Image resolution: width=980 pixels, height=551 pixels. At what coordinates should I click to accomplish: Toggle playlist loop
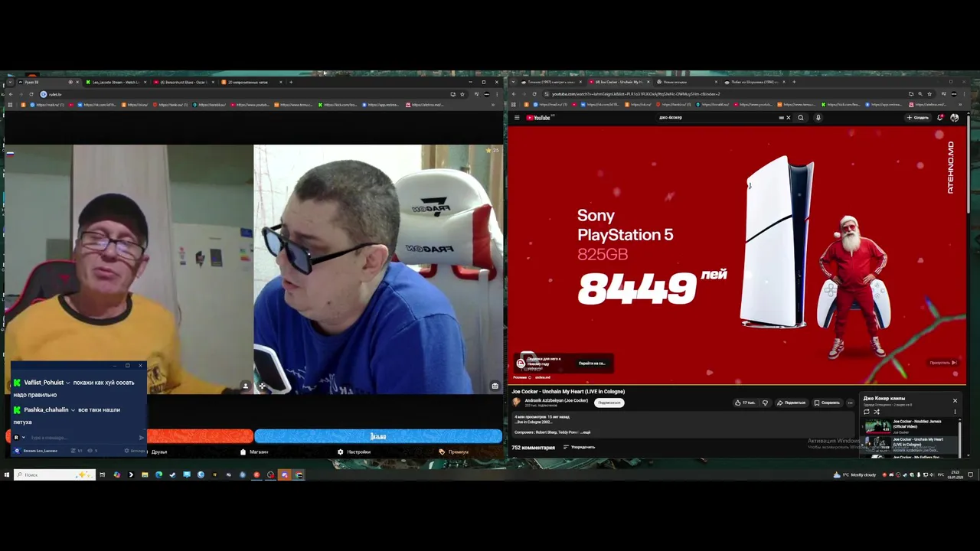[x=867, y=412]
